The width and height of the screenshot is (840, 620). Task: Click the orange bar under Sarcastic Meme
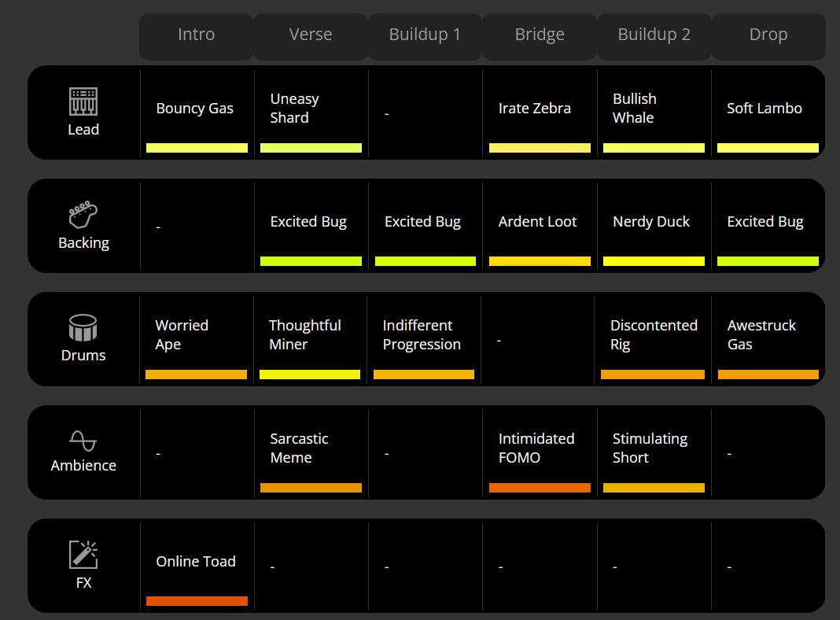(x=311, y=488)
